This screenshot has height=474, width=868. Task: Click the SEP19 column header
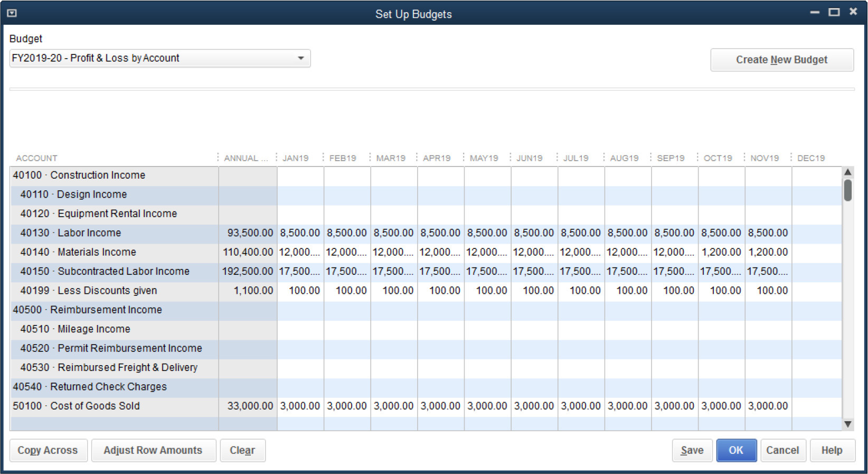[x=671, y=158]
